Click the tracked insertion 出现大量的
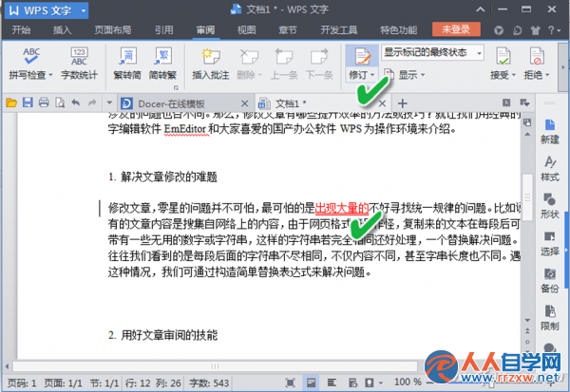The width and height of the screenshot is (570, 392). point(342,208)
